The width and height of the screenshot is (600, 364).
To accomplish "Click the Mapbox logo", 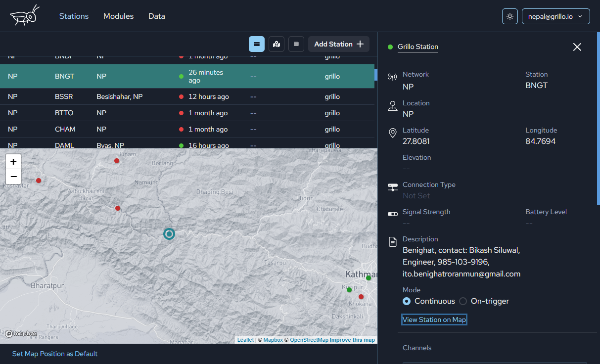I will (x=21, y=334).
